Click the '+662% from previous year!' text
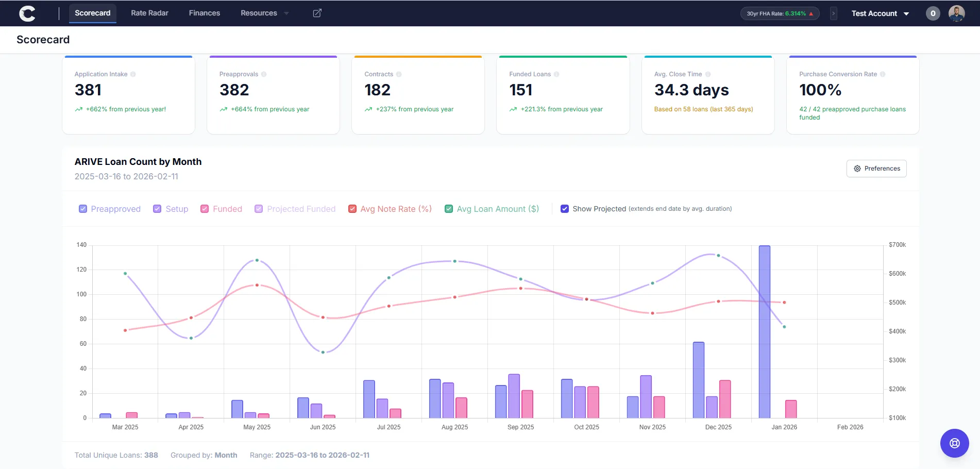The width and height of the screenshot is (980, 469). [126, 109]
